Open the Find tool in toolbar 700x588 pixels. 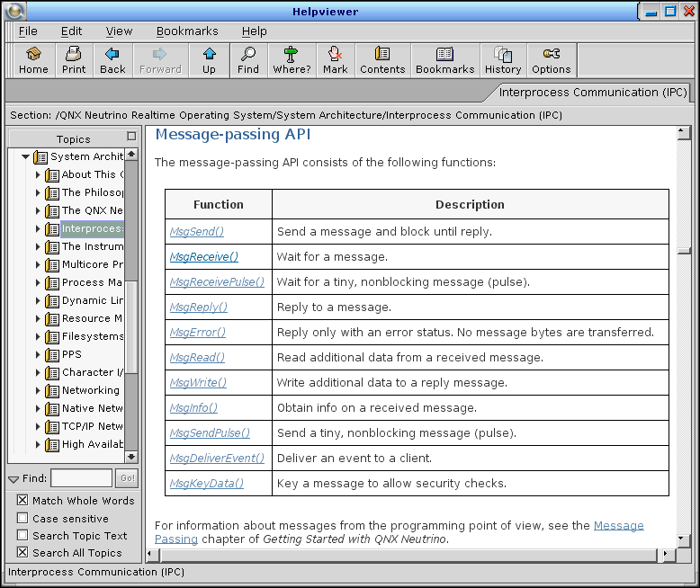248,60
